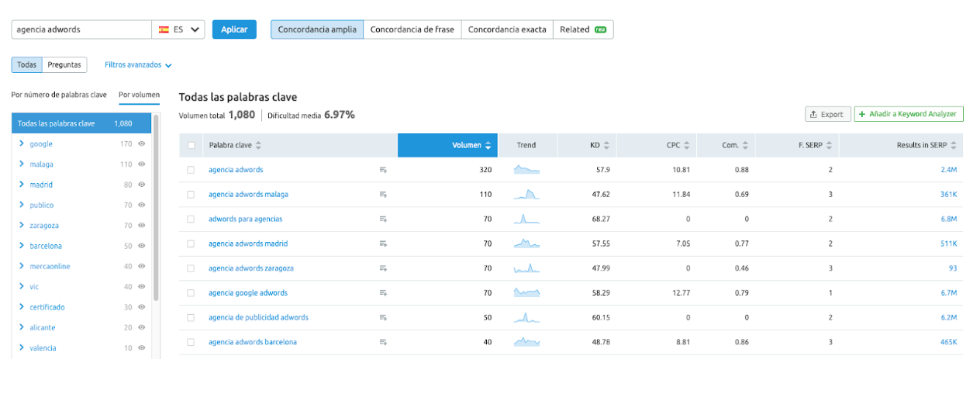
Task: Open trend chart for agencia adwords malaga
Action: point(526,194)
